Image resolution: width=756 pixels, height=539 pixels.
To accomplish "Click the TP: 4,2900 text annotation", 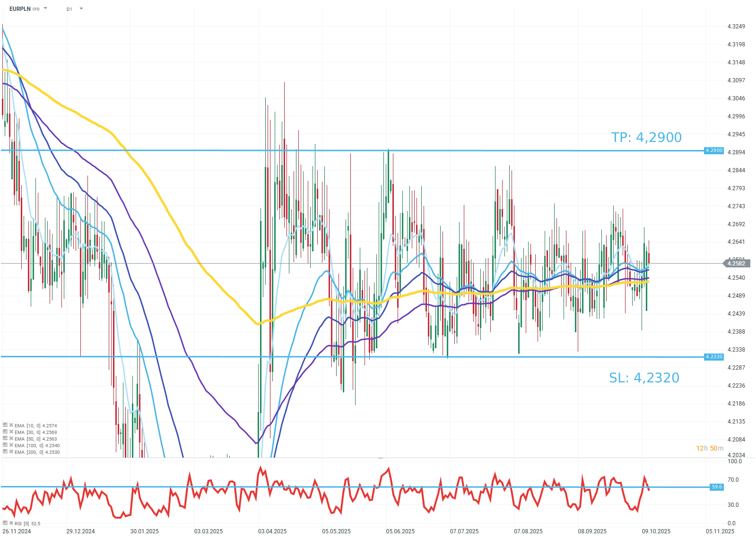I will [x=646, y=137].
